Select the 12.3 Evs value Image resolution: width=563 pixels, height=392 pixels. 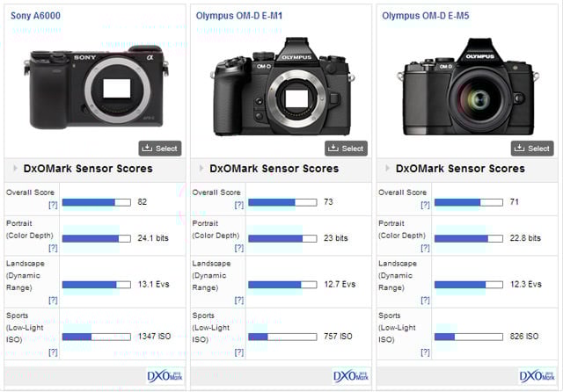(526, 285)
